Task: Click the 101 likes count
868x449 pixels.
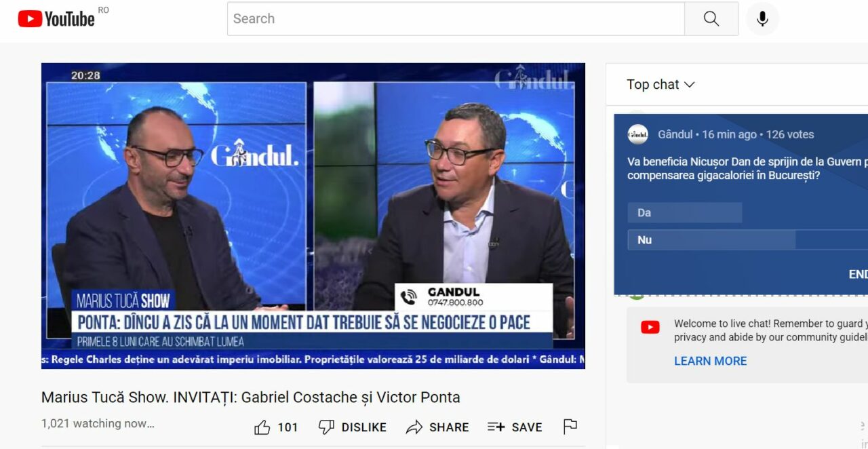Action: click(x=288, y=427)
